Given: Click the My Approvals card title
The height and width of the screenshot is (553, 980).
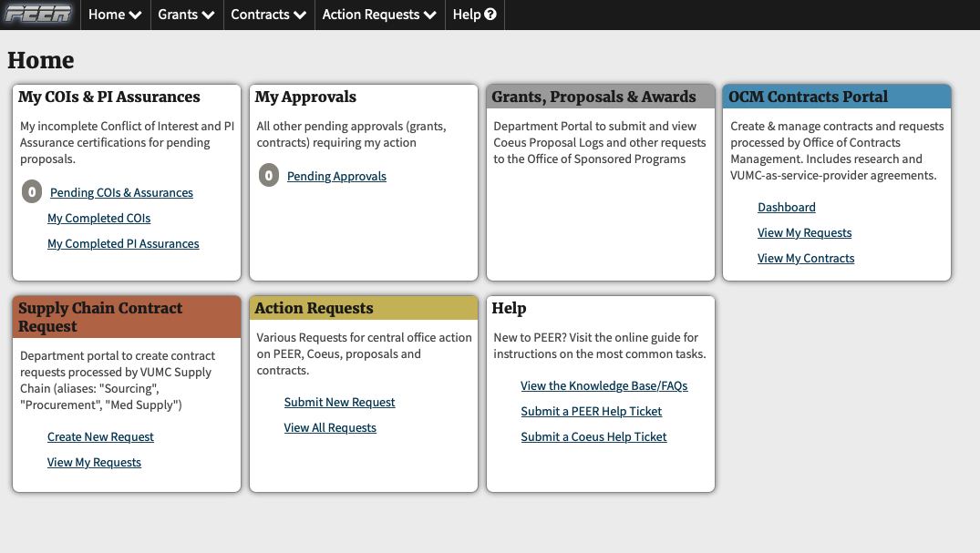Looking at the screenshot, I should (305, 97).
